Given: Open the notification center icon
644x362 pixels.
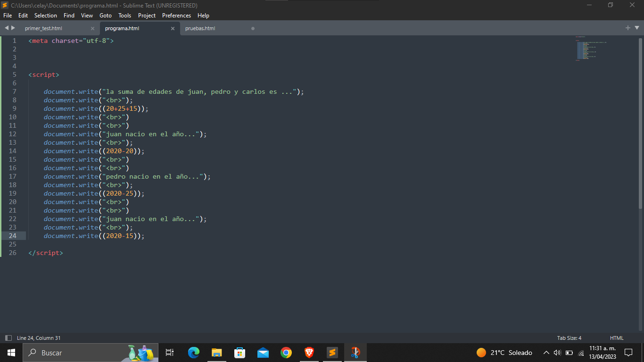Looking at the screenshot, I should pyautogui.click(x=628, y=353).
